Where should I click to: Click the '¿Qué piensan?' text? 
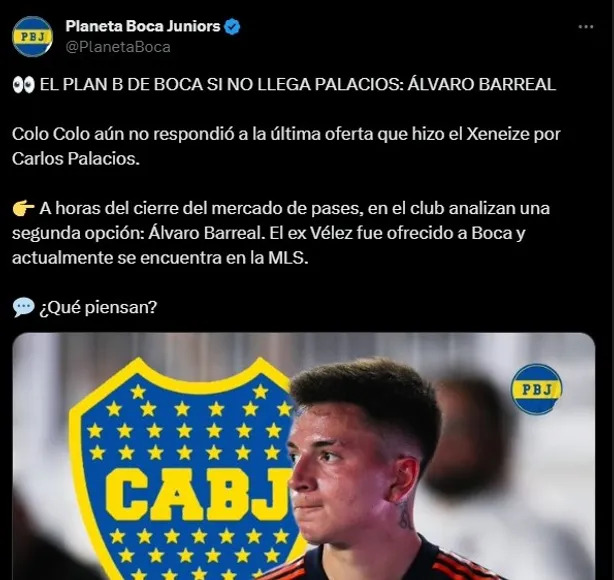click(98, 307)
